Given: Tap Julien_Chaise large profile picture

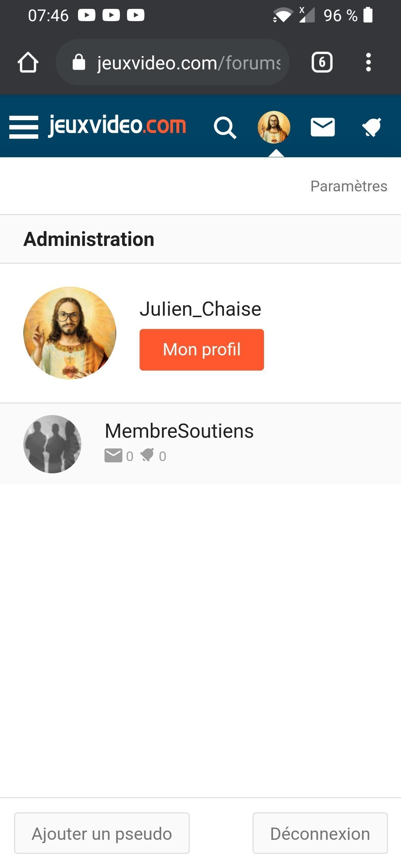Looking at the screenshot, I should coord(70,333).
